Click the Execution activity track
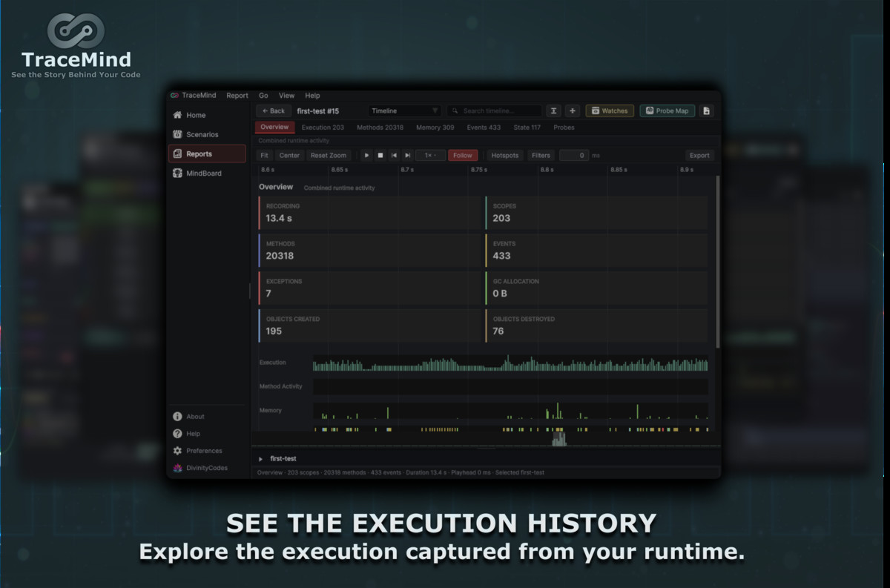 (x=510, y=363)
